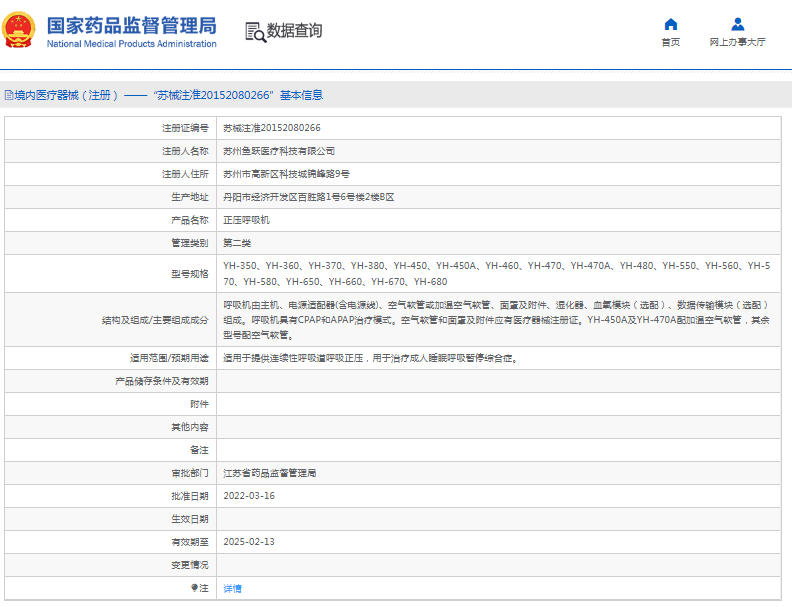Select product name 正压呼吸机
Screen dimensions: 792x607
246,220
